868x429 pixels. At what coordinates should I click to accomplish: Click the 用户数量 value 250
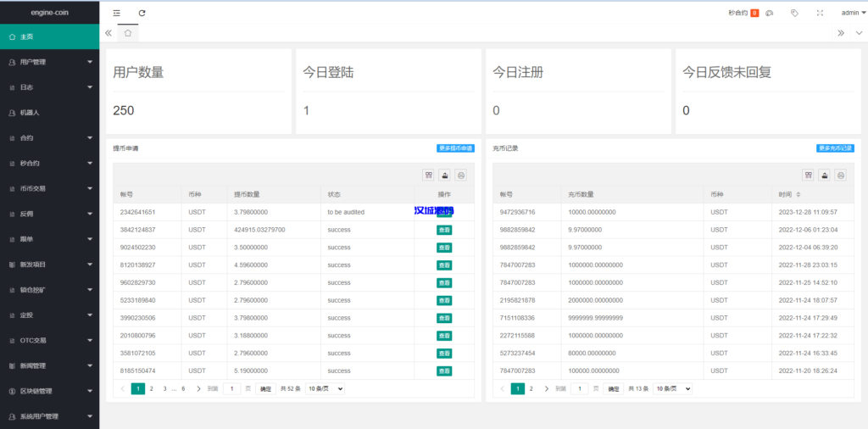(x=124, y=111)
